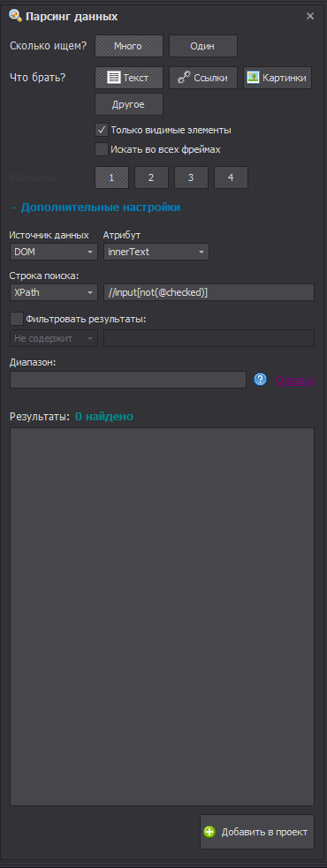Select variant 1
The width and height of the screenshot is (327, 868).
click(112, 177)
